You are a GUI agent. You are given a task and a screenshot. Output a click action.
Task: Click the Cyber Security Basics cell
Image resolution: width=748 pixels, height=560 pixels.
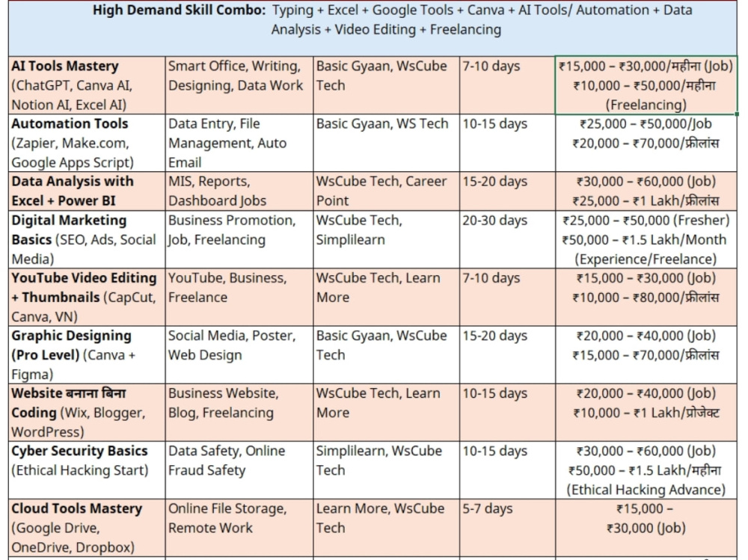tap(87, 470)
